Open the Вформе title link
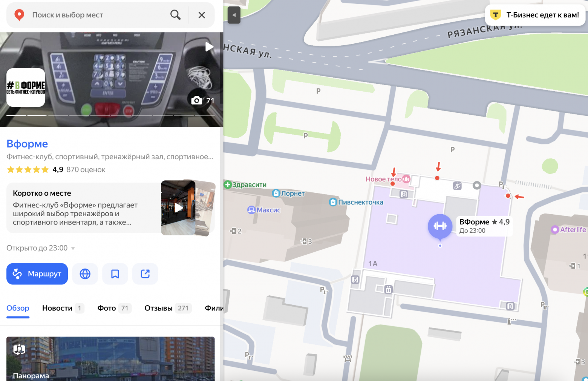 click(x=27, y=144)
